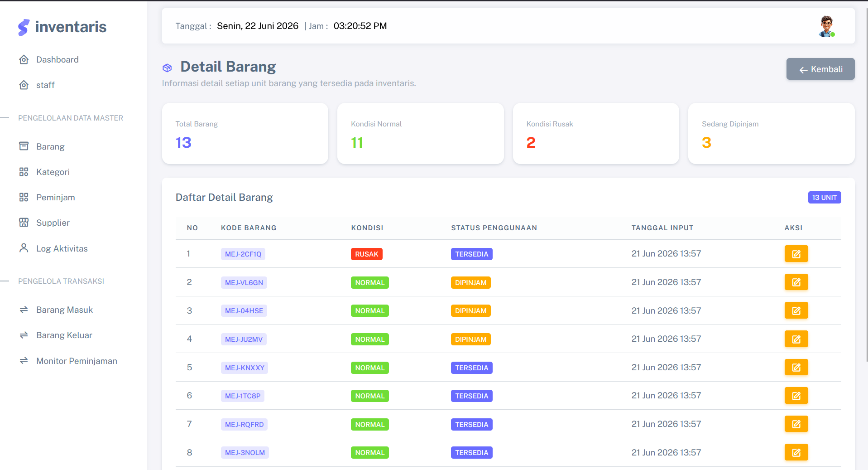
Task: Click the Kategori grid icon
Action: [x=24, y=172]
